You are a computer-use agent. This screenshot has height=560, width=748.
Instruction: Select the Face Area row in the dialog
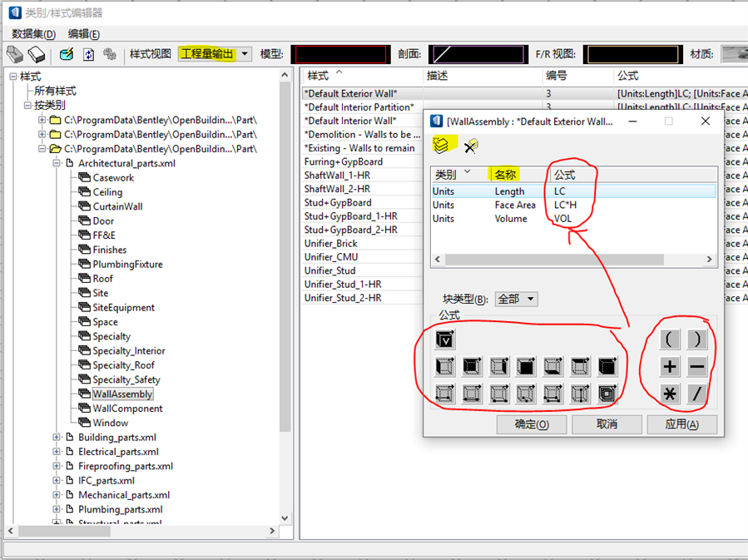click(x=573, y=205)
